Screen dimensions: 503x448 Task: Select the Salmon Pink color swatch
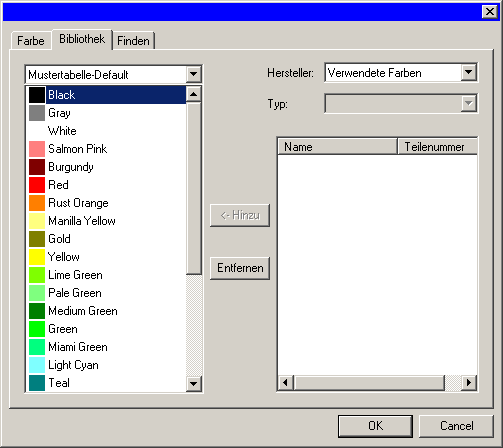tap(37, 149)
